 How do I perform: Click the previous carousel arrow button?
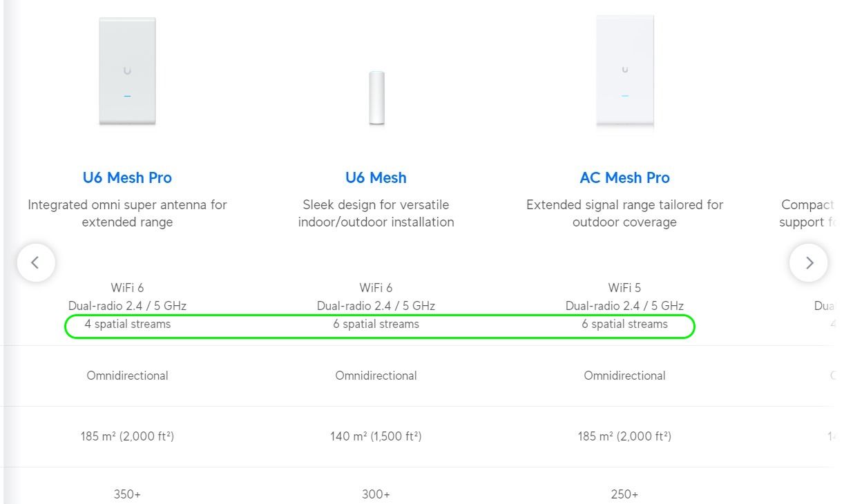pyautogui.click(x=36, y=262)
